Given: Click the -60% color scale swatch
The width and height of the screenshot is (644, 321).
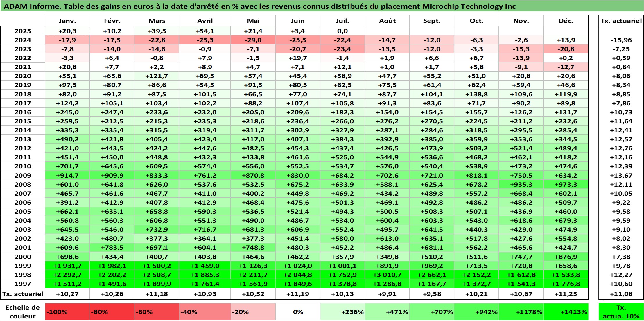Looking at the screenshot, I should tap(157, 312).
